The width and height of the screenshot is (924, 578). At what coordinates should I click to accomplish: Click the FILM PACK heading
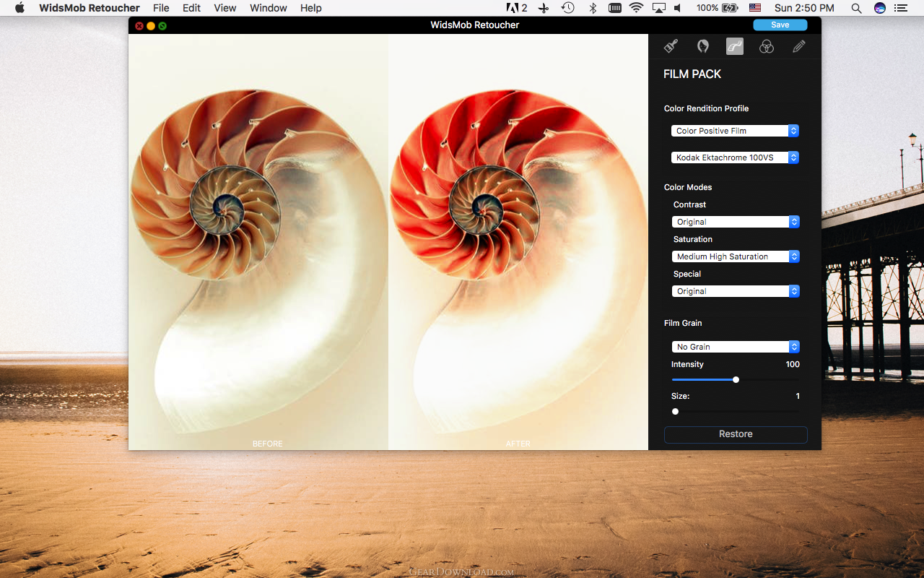click(692, 74)
